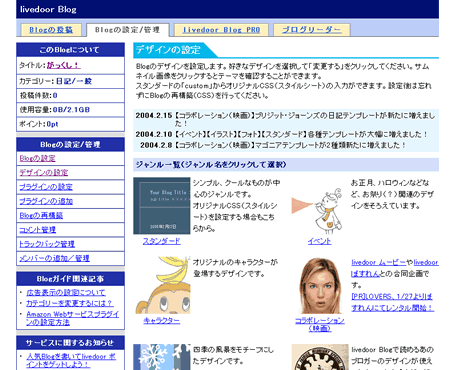This screenshot has width=450, height=370.
Task: Click the blogger design emblem thumbnail
Action: pyautogui.click(x=320, y=357)
